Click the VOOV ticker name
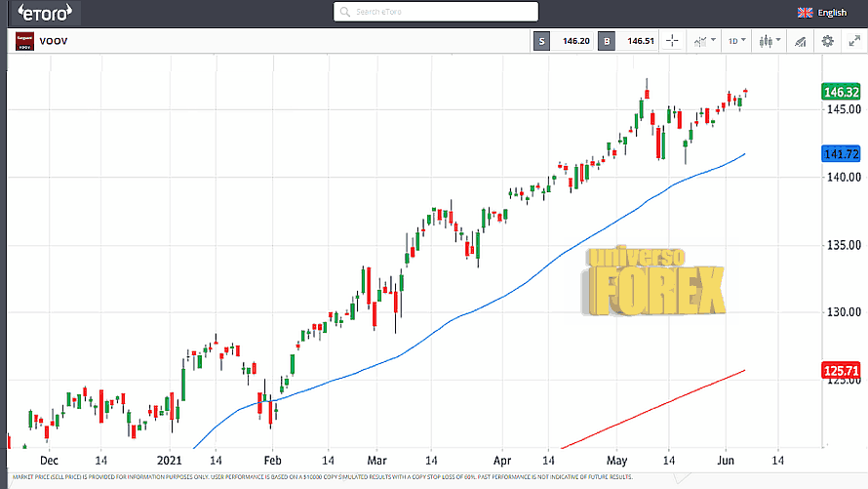Screen dimensions: 868x489 pos(53,41)
